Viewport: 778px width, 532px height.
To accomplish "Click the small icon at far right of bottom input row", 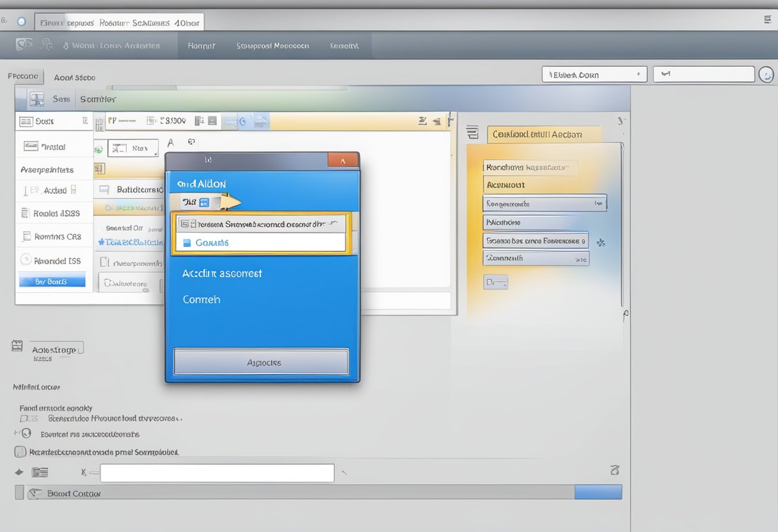I will (x=615, y=471).
